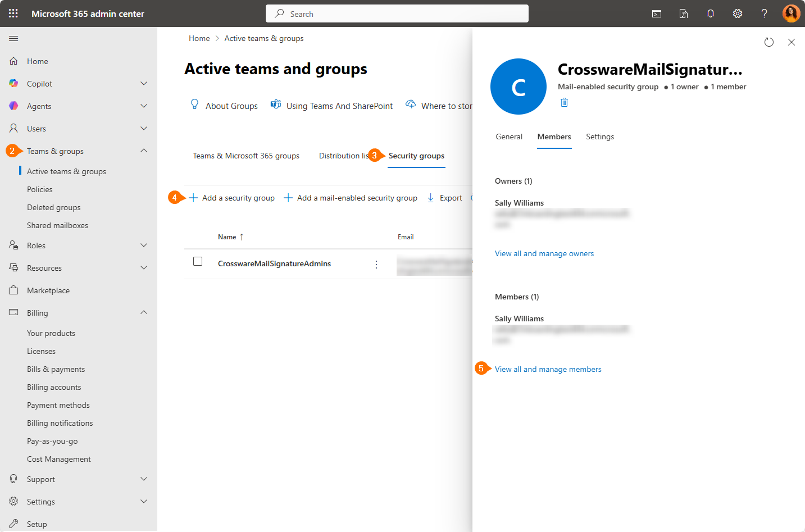Open more actions for CrosswareMailSignatureAdmins
The width and height of the screenshot is (805, 532).
[x=376, y=264]
